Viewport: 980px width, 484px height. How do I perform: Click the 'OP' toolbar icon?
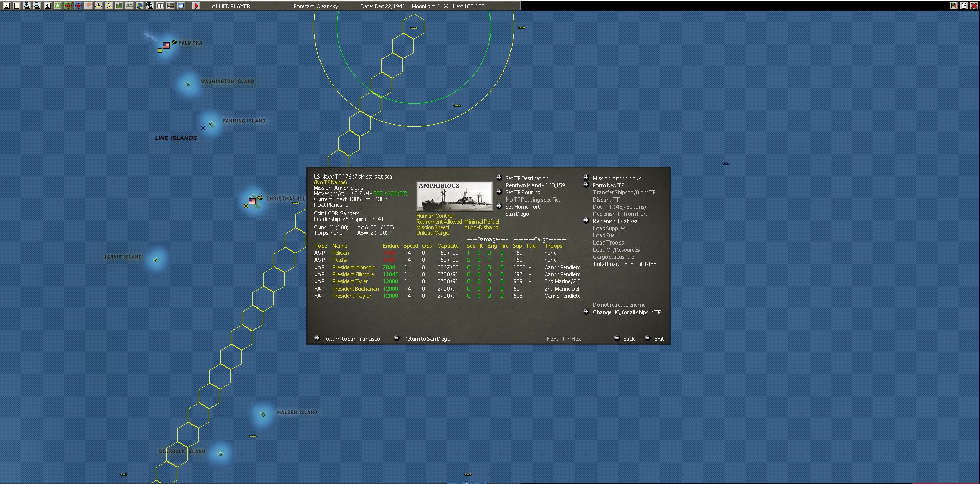(x=160, y=6)
